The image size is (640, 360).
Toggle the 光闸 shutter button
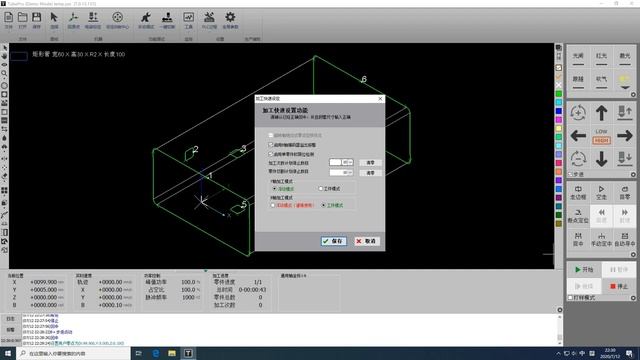(x=578, y=58)
